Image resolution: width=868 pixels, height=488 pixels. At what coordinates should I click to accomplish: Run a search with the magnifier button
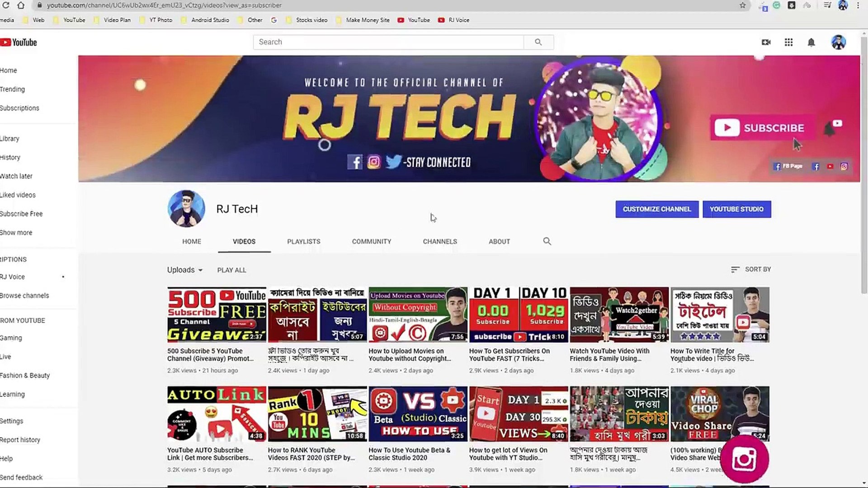tap(538, 42)
